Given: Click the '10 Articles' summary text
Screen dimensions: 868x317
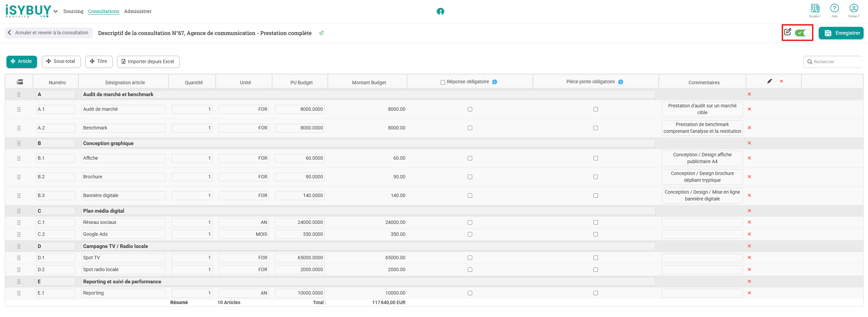Looking at the screenshot, I should (x=229, y=302).
